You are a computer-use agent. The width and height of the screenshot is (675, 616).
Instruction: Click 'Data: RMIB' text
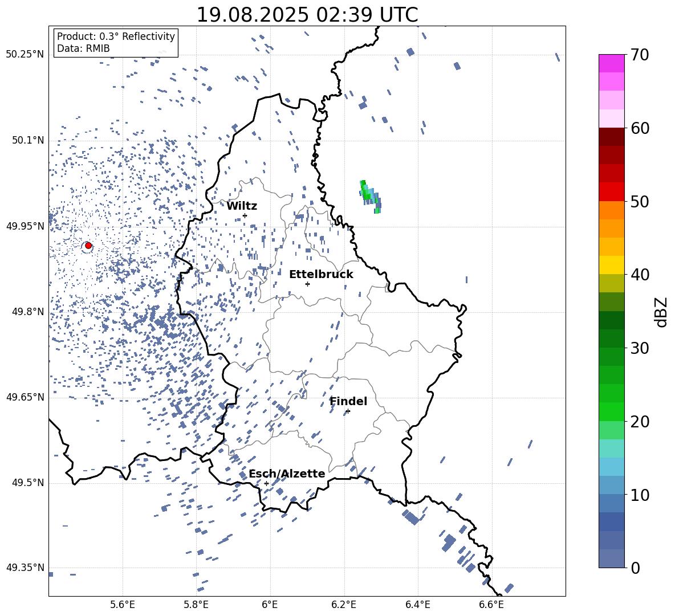[83, 48]
